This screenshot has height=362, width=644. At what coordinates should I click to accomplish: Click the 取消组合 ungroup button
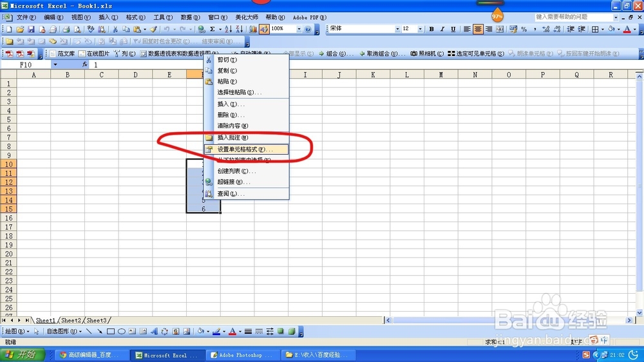pyautogui.click(x=382, y=53)
